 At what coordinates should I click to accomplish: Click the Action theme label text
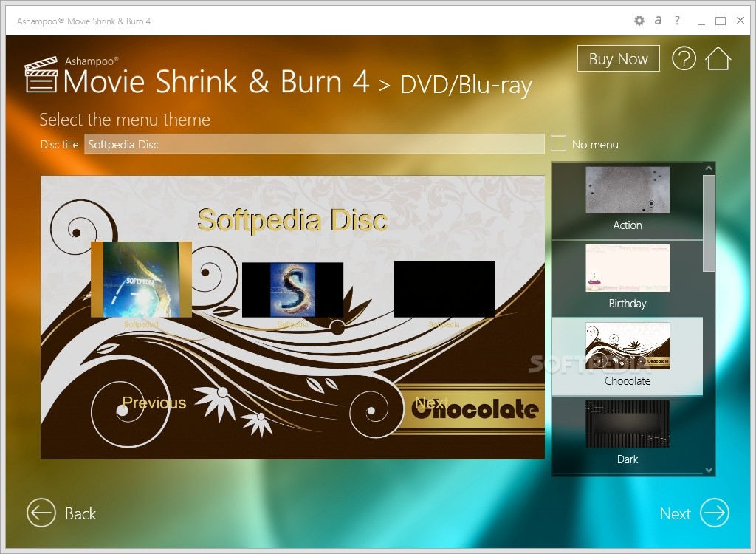628,225
